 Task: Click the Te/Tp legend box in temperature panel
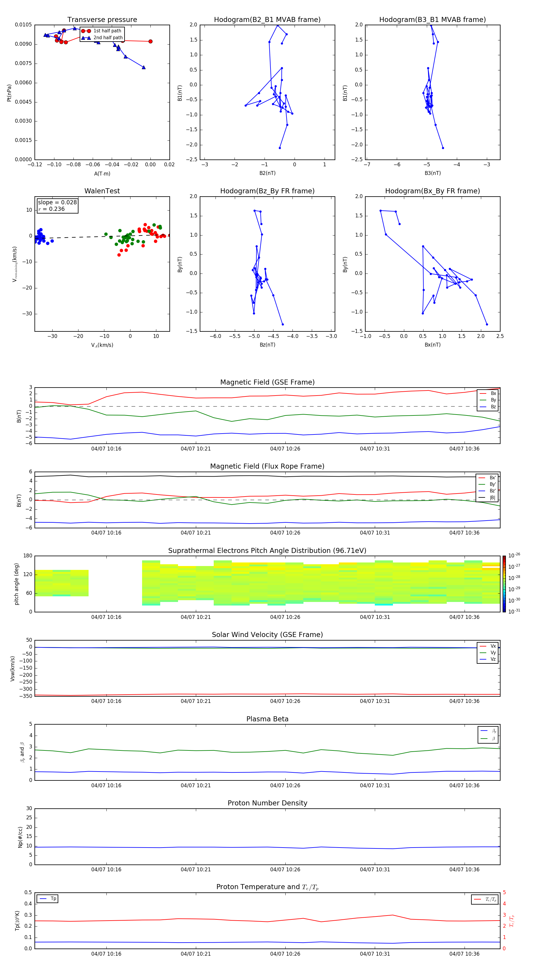click(x=485, y=899)
